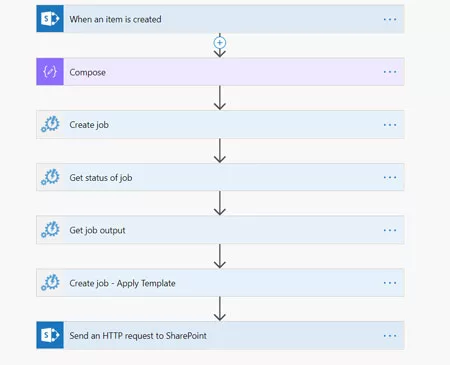The height and width of the screenshot is (365, 450).
Task: Open the ellipsis menu for Get job output
Action: click(x=390, y=230)
